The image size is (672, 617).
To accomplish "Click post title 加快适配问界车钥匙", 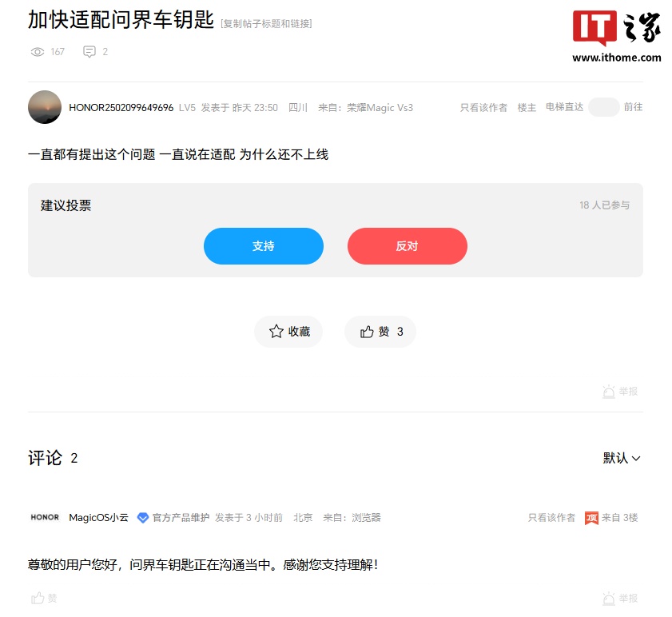I will coord(121,20).
